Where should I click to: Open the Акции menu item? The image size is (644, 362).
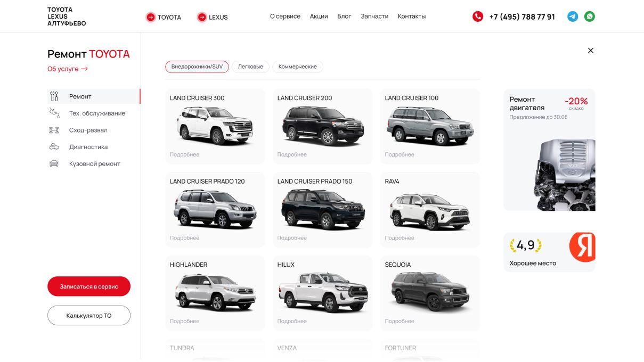point(319,16)
